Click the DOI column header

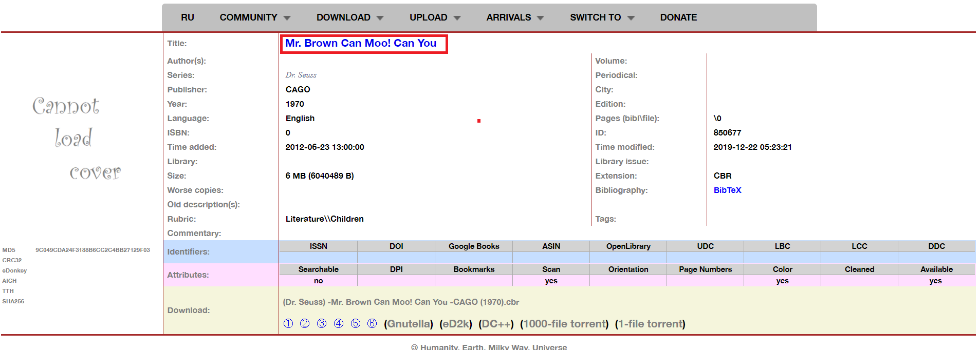coord(396,246)
